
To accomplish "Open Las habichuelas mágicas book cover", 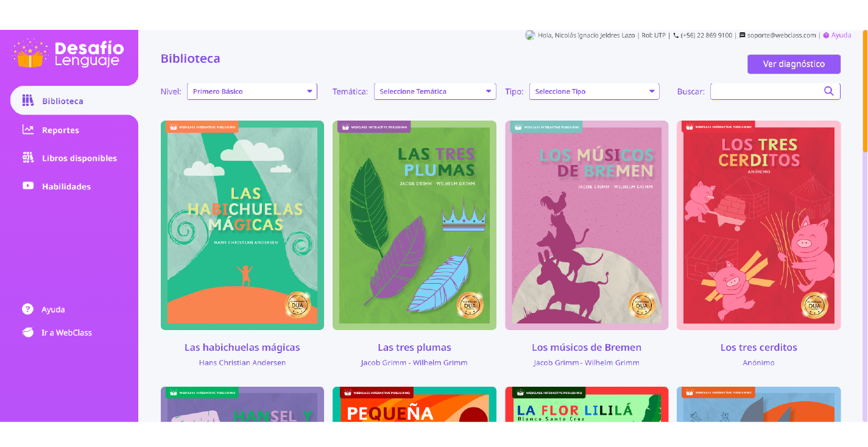I will click(x=242, y=225).
